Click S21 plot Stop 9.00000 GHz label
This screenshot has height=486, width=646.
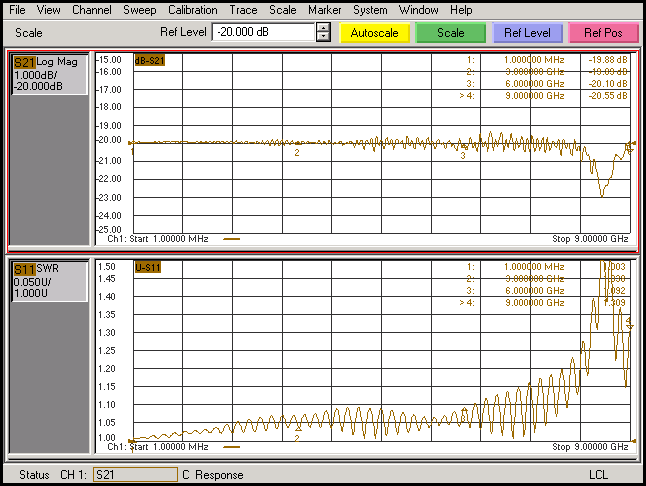[590, 239]
